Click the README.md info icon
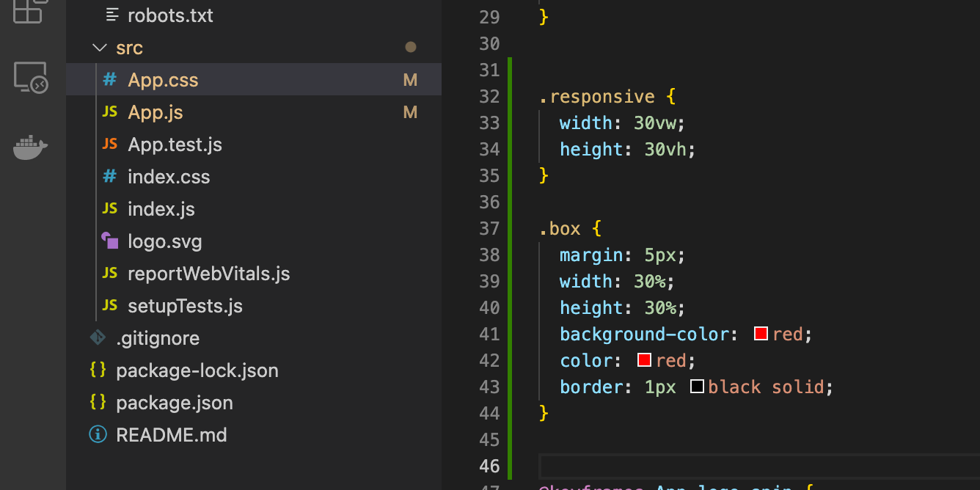Image resolution: width=980 pixels, height=490 pixels. [98, 435]
